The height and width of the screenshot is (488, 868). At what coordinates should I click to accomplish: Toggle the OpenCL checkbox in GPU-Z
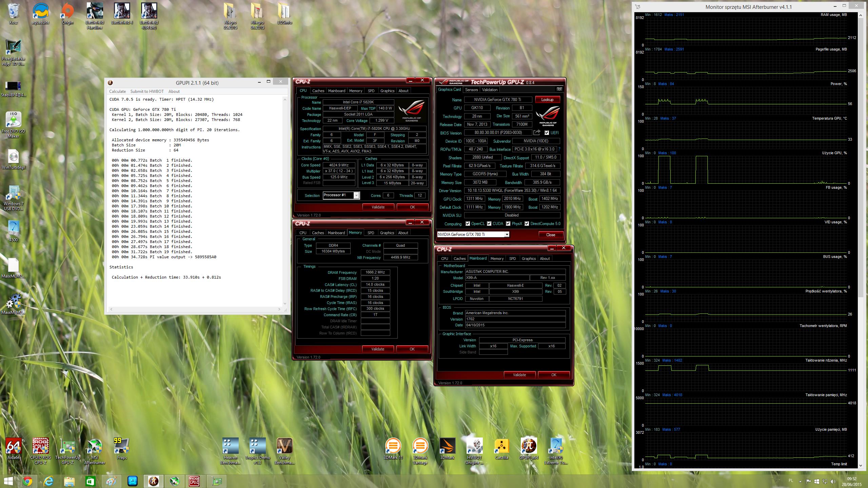[x=468, y=224]
